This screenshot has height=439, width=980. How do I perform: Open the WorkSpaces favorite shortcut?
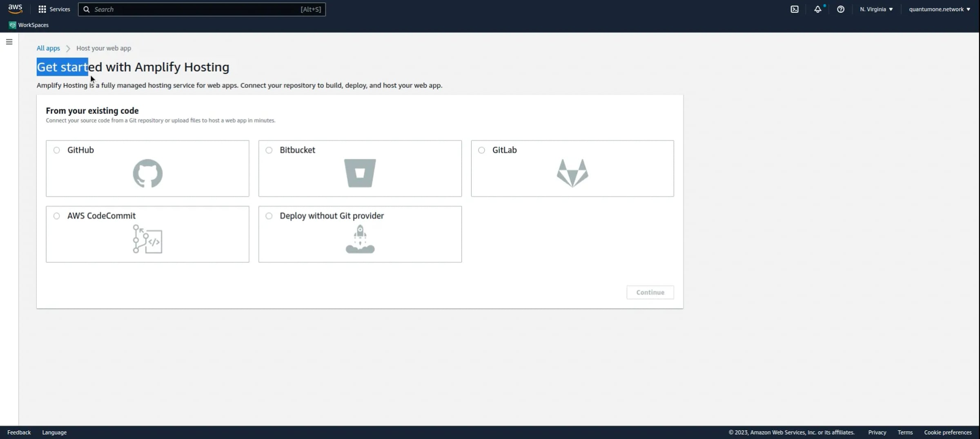coord(29,25)
